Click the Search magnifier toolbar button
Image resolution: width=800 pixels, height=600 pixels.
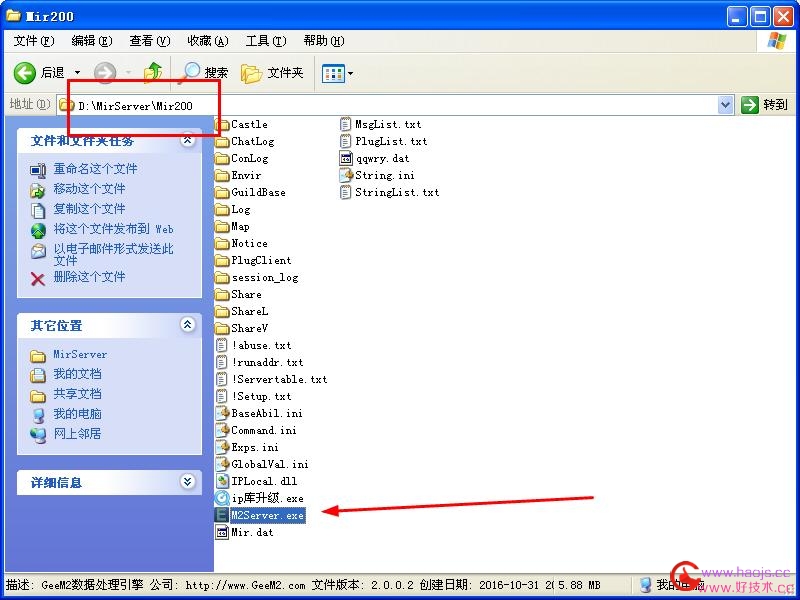click(x=205, y=73)
